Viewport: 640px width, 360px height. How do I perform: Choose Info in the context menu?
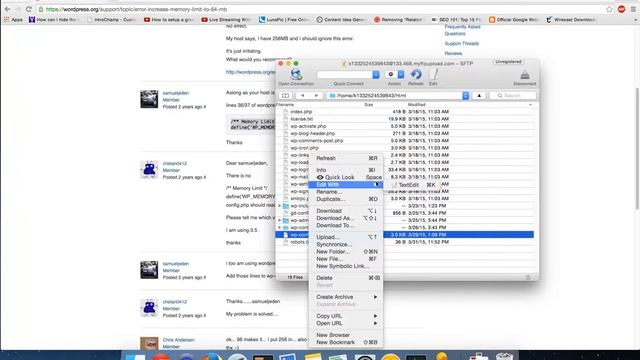[346, 170]
